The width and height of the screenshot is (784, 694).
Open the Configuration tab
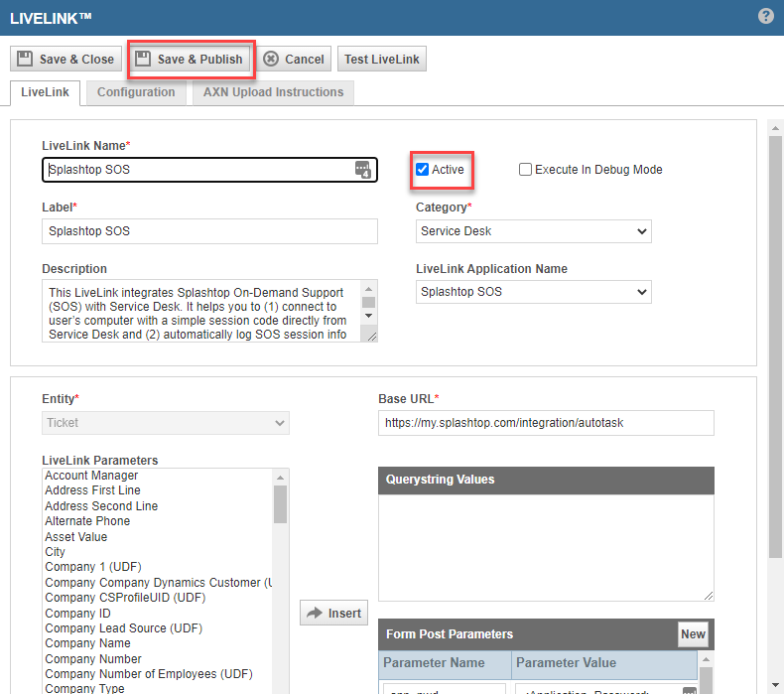tap(136, 92)
